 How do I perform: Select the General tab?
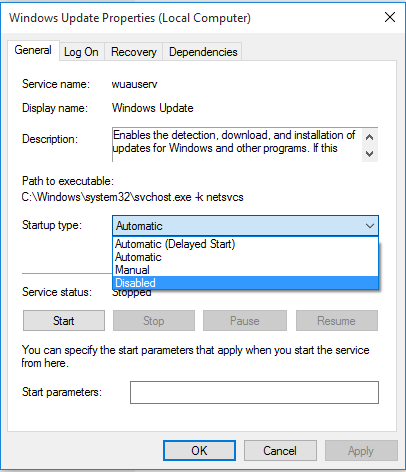33,50
